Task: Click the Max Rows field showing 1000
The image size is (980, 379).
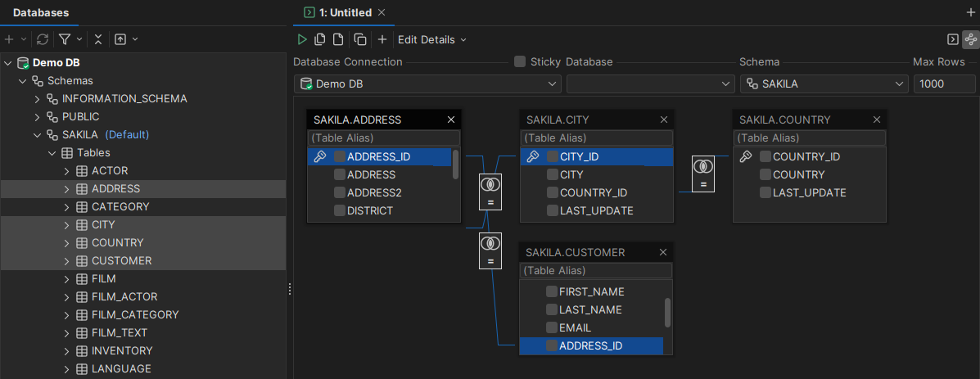Action: coord(945,83)
